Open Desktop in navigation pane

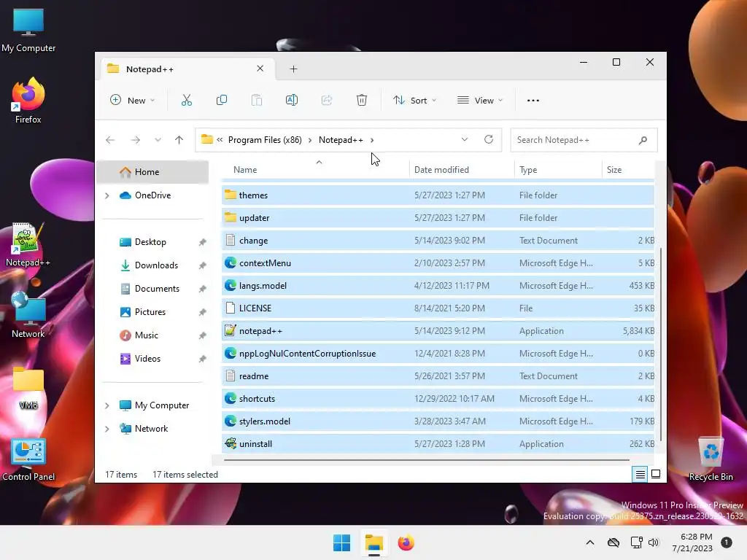tap(150, 242)
